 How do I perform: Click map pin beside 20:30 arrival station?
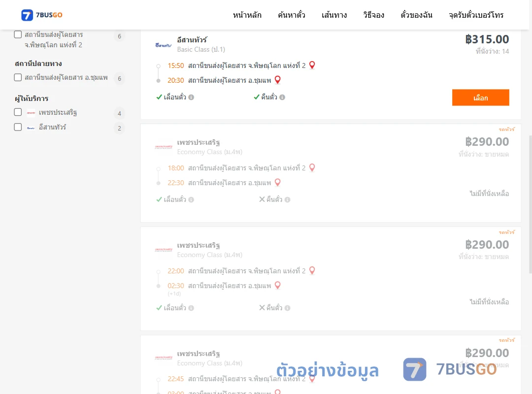point(277,80)
